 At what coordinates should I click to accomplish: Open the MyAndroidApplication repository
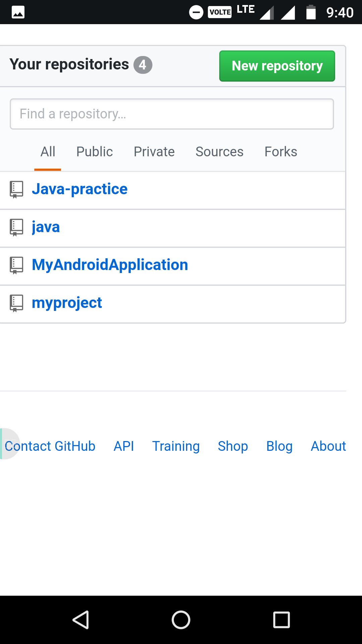(110, 265)
